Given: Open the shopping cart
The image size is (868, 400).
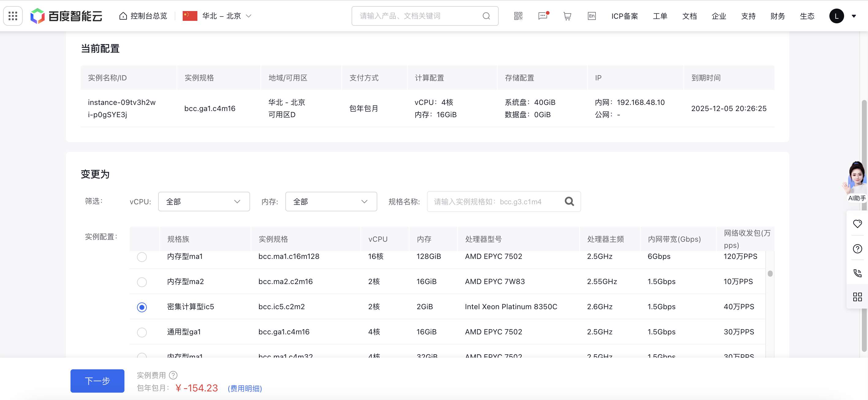Looking at the screenshot, I should coord(567,16).
